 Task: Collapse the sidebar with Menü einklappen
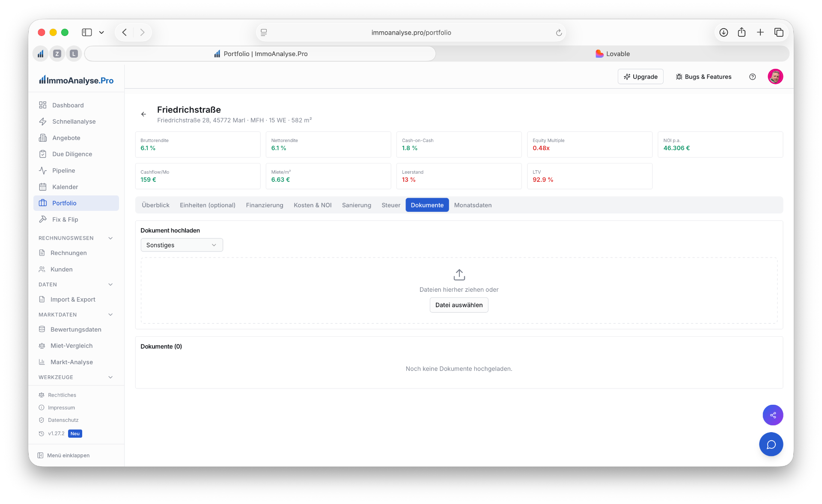pos(64,455)
